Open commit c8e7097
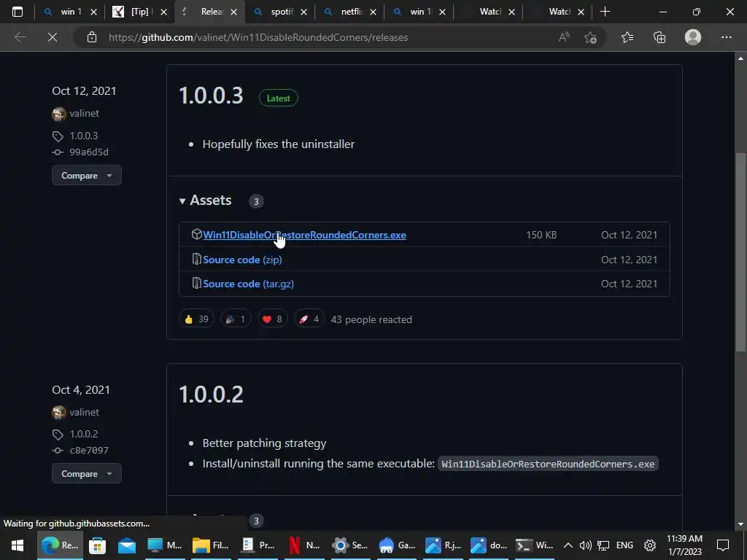This screenshot has width=747, height=560. (89, 450)
